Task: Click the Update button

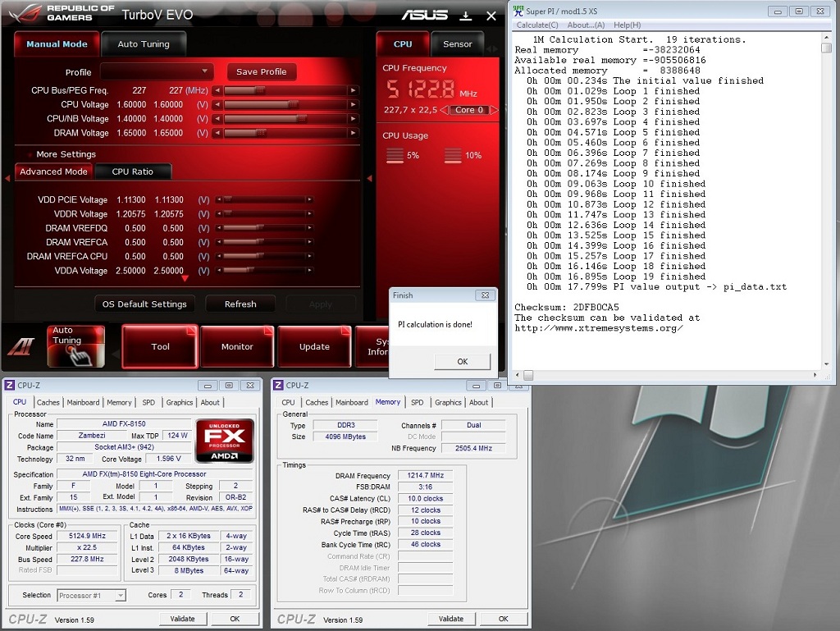Action: (314, 346)
